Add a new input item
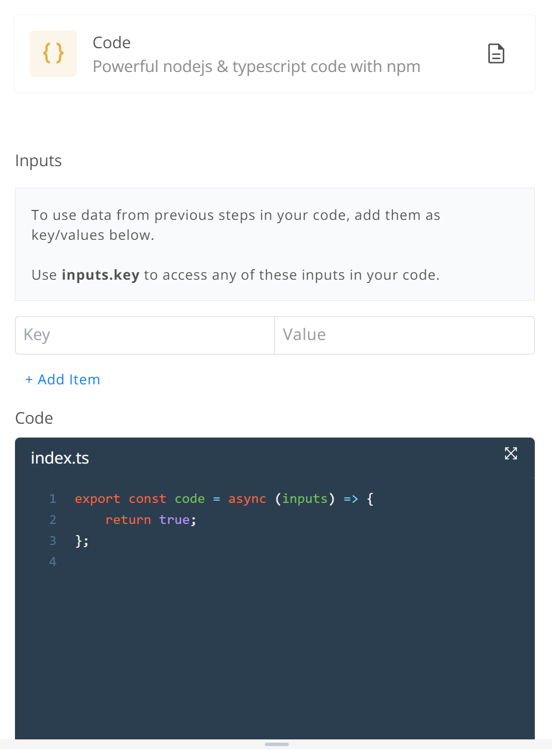 (x=63, y=379)
